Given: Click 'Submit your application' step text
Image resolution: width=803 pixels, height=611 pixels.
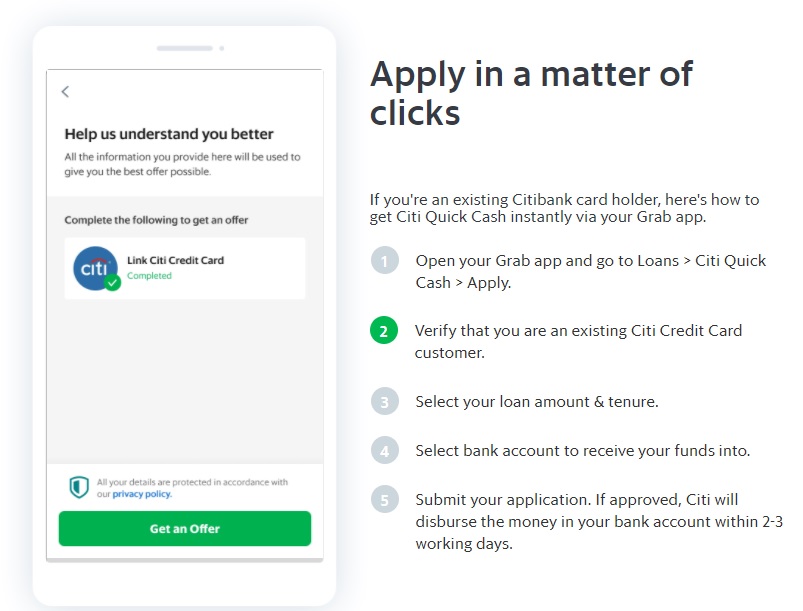Looking at the screenshot, I should pyautogui.click(x=599, y=521).
